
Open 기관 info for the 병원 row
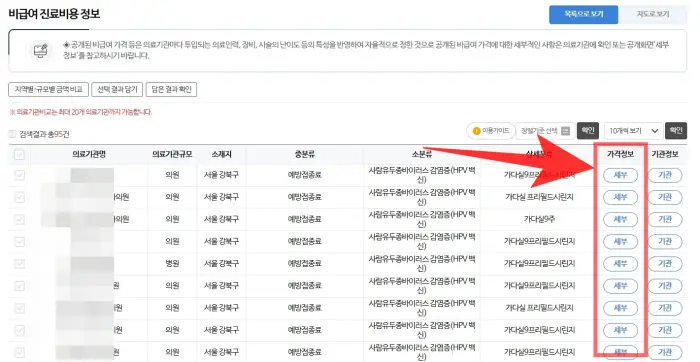[x=665, y=263]
